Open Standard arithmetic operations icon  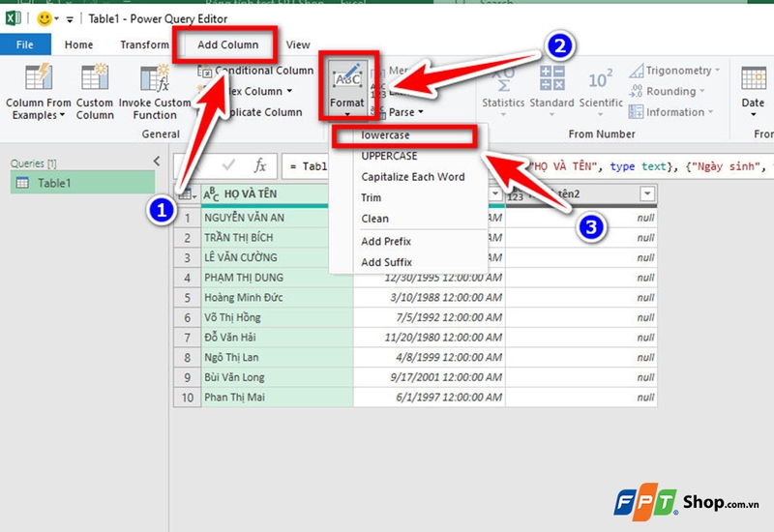551,78
